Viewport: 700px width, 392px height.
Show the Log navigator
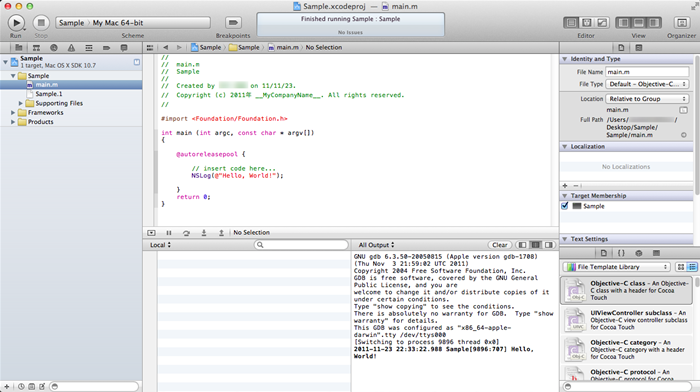click(124, 47)
